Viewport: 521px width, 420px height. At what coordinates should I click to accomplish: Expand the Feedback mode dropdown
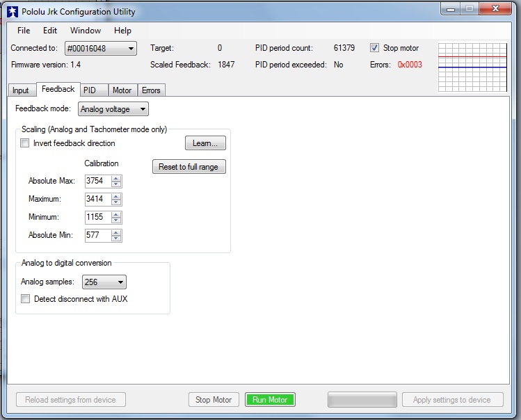[113, 109]
